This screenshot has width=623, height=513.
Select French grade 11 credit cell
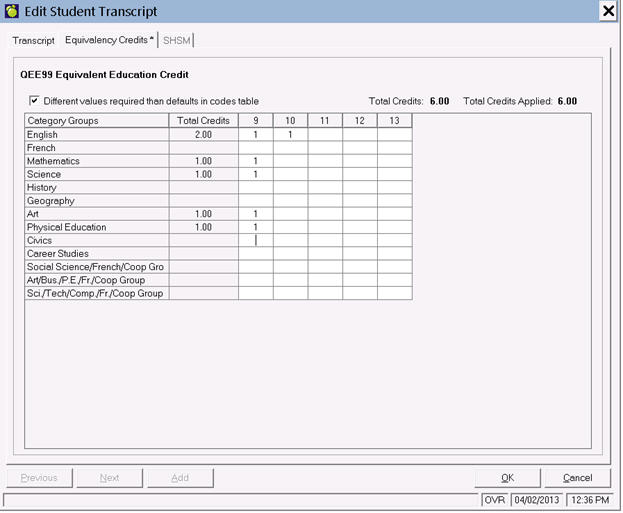pos(325,148)
